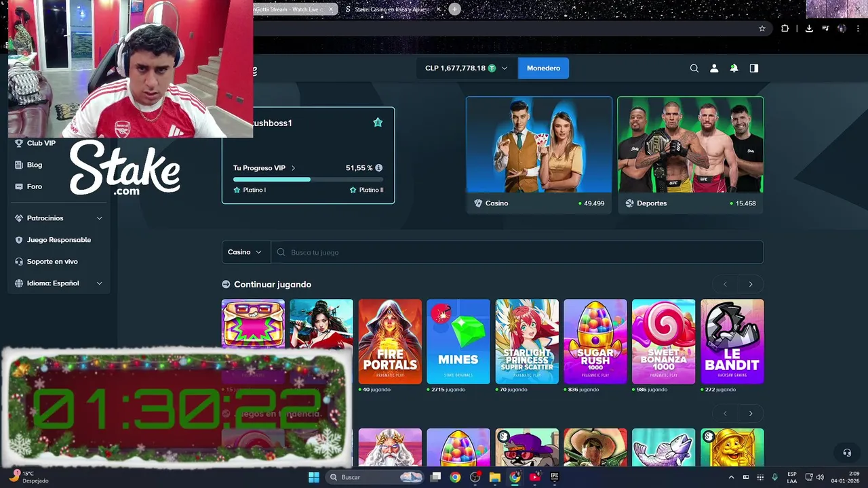Open the media control icon in Chrome toolbar
The image size is (868, 488).
coord(825,28)
